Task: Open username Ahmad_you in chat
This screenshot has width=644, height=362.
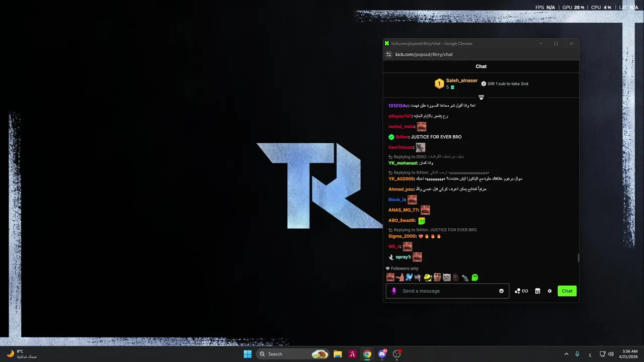Action: [x=400, y=189]
